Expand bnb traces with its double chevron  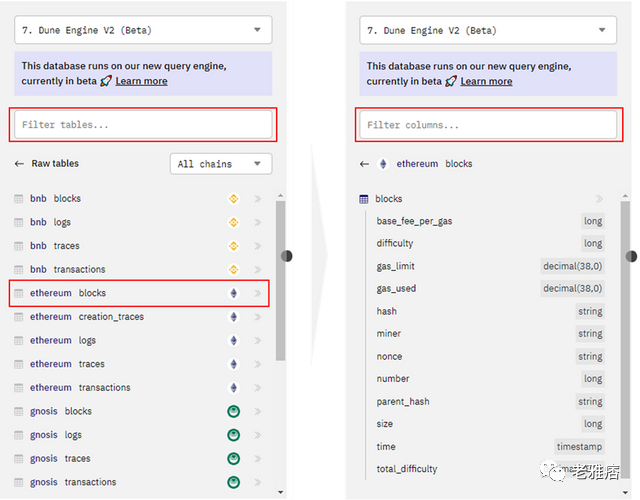point(258,246)
